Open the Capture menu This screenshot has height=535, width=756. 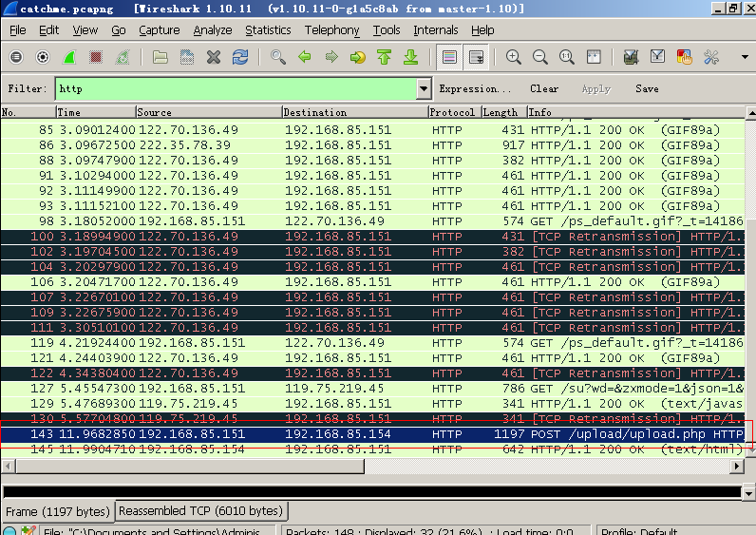(160, 30)
